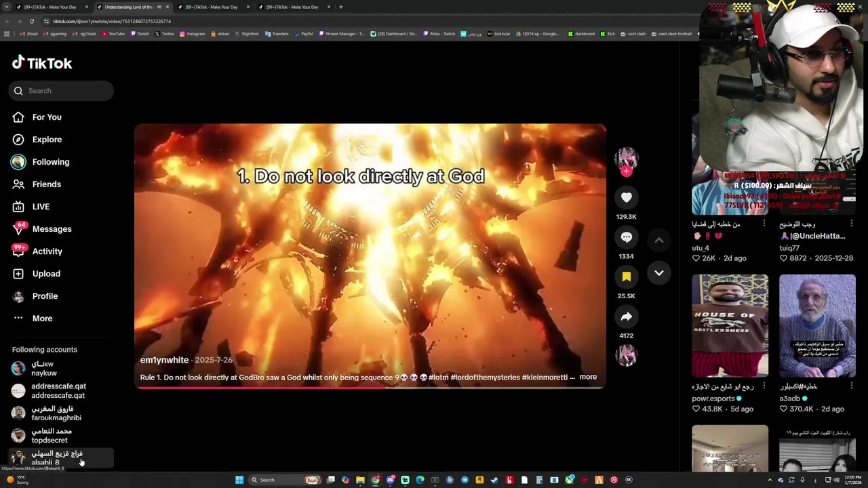Go to the next video with down chevron
868x488 pixels.
658,272
